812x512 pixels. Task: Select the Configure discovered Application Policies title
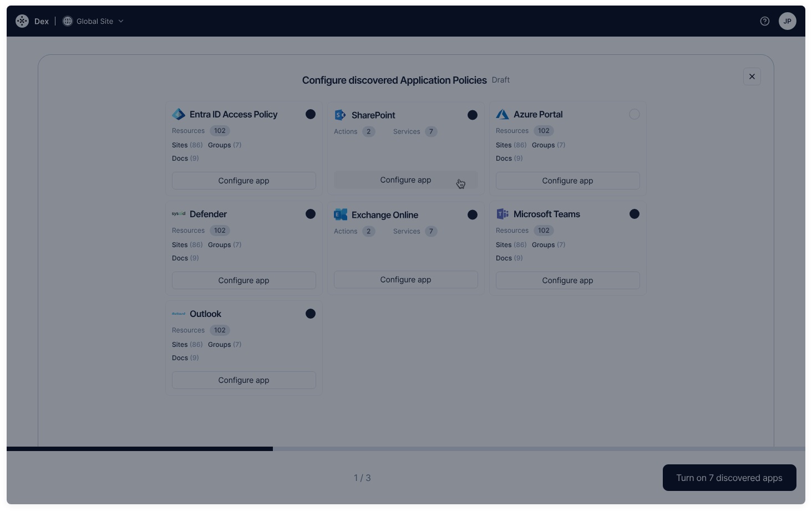coord(394,80)
